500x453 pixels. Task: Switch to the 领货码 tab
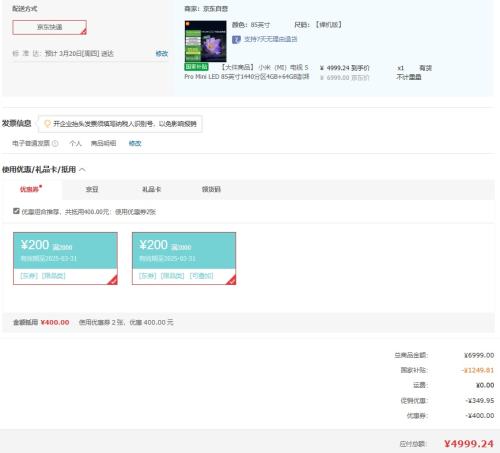[x=211, y=189]
